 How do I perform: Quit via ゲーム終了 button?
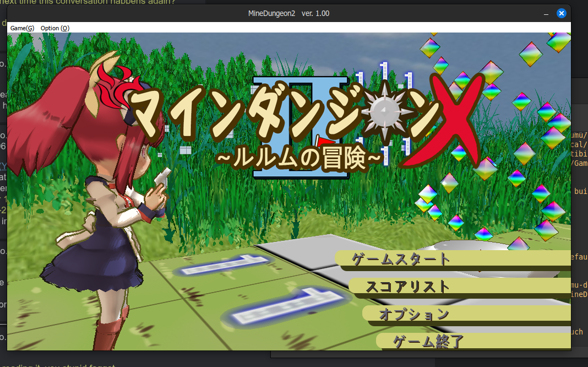(x=473, y=341)
